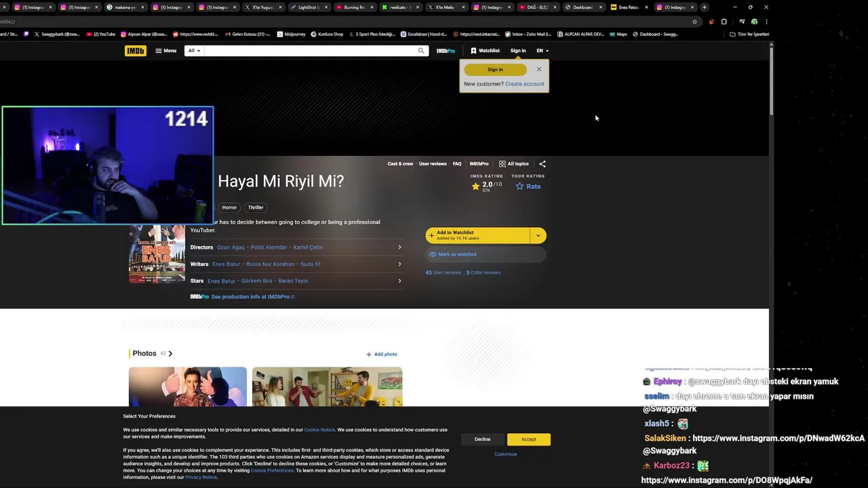This screenshot has width=868, height=488.
Task: Switch to the Burning Ro browser tab
Action: [355, 7]
